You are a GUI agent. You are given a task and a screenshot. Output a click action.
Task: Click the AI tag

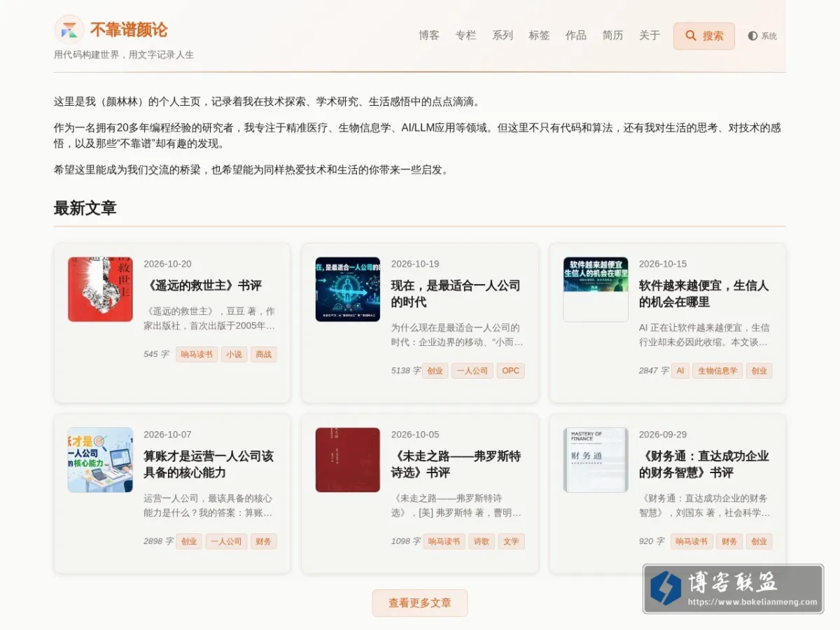pos(680,371)
